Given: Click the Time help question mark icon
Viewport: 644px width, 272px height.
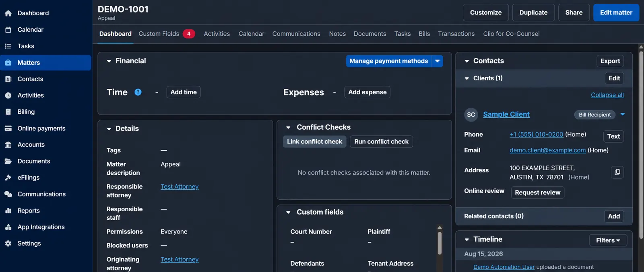Looking at the screenshot, I should [x=138, y=92].
